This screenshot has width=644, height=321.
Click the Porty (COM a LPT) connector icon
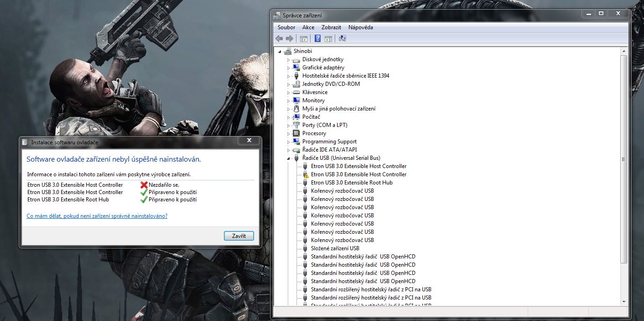click(x=296, y=125)
